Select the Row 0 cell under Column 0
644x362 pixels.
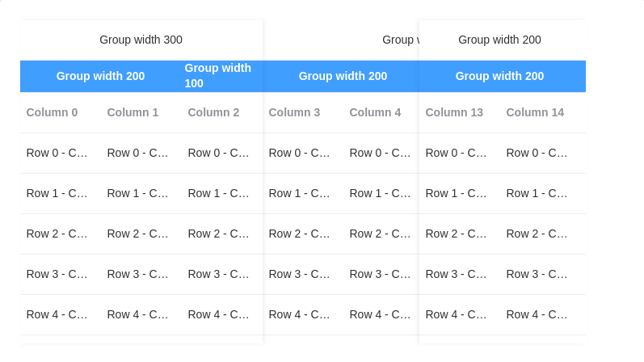61,153
